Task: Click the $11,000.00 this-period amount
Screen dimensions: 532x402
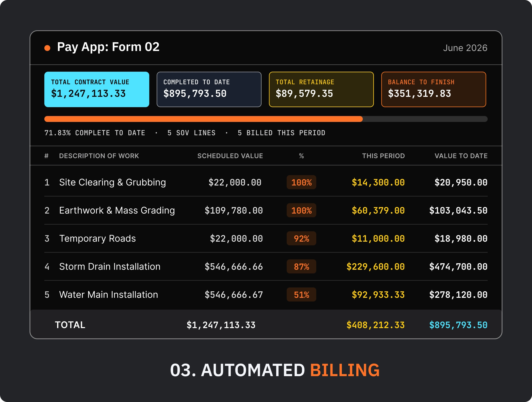Action: pos(378,239)
